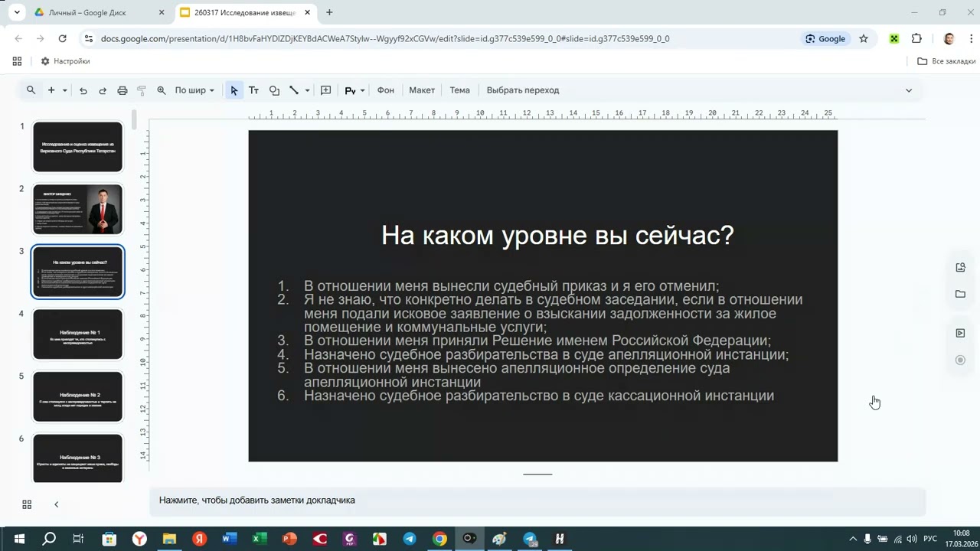The height and width of the screenshot is (551, 980).
Task: Select slide 1 thumbnail
Action: coord(77,146)
